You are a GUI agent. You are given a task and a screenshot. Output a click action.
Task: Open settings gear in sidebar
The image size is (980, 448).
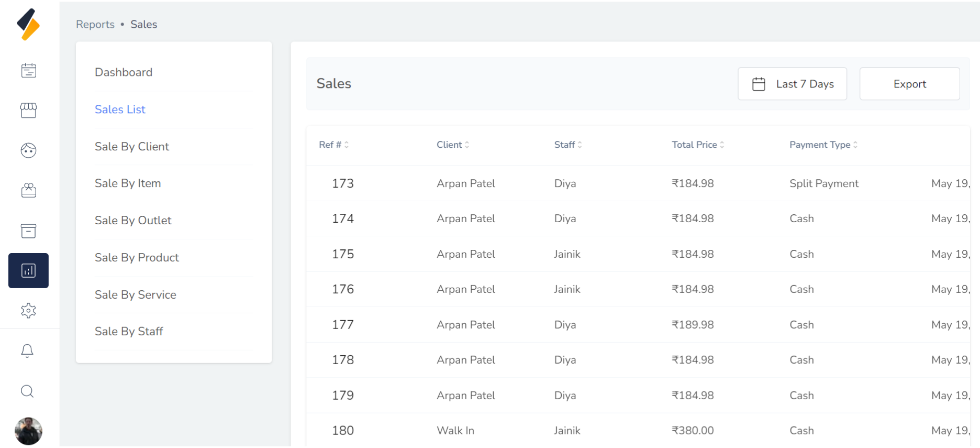(x=28, y=311)
